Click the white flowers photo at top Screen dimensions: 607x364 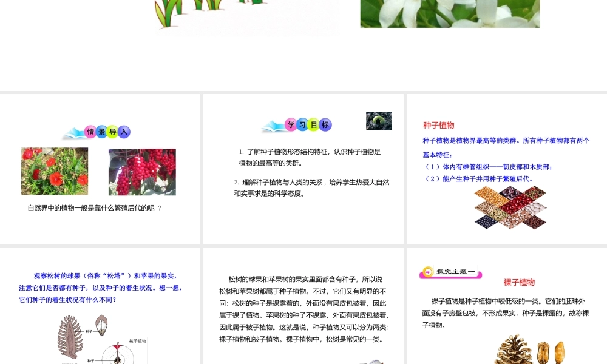[450, 13]
